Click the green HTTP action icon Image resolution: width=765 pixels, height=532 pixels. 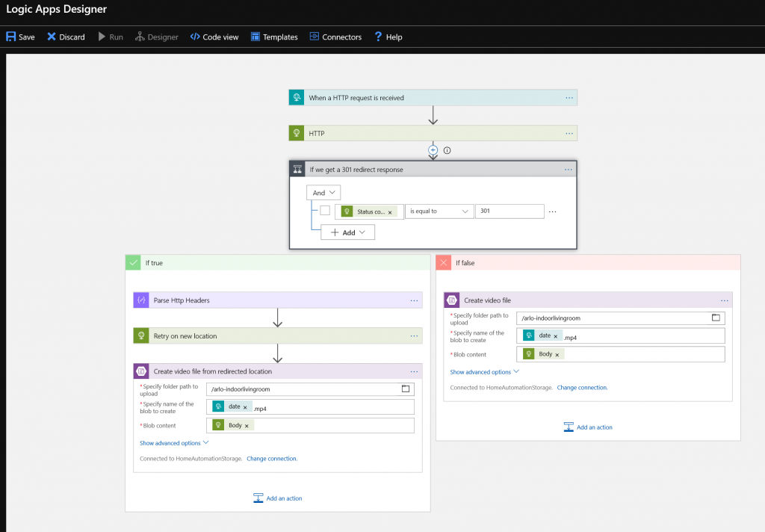[x=297, y=133]
